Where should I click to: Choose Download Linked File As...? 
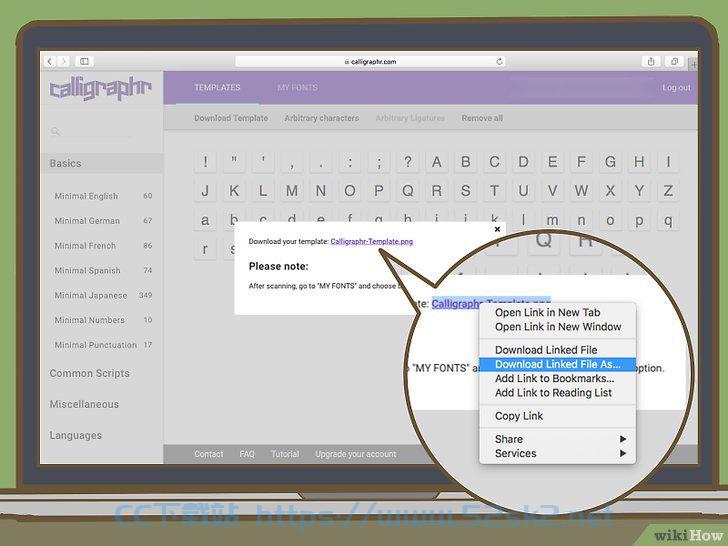point(557,364)
